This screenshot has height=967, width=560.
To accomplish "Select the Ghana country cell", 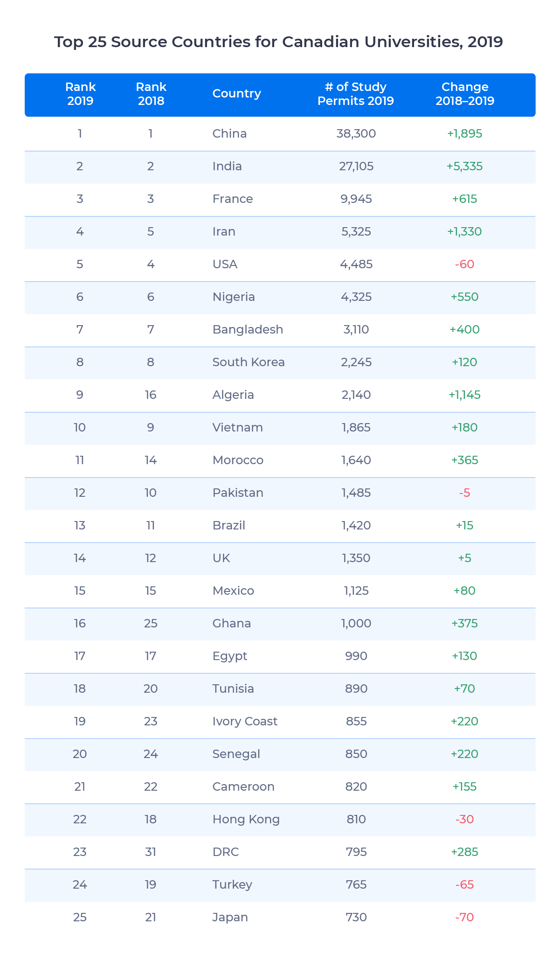I will 231,623.
